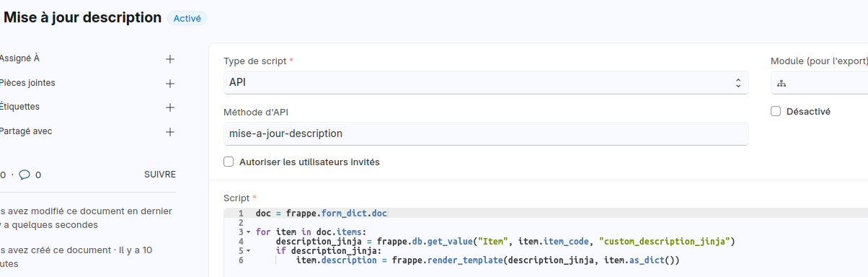Click the Script field label
The width and height of the screenshot is (868, 277).
point(236,198)
